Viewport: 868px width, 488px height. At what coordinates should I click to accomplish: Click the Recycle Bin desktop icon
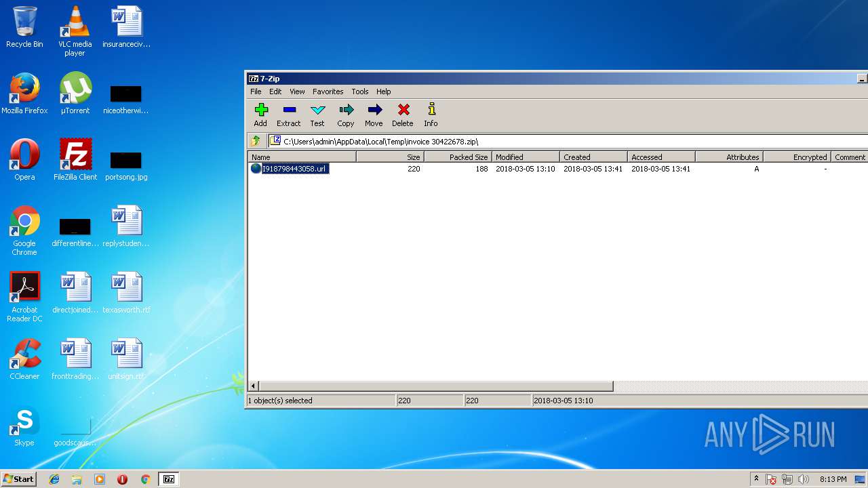click(x=24, y=27)
